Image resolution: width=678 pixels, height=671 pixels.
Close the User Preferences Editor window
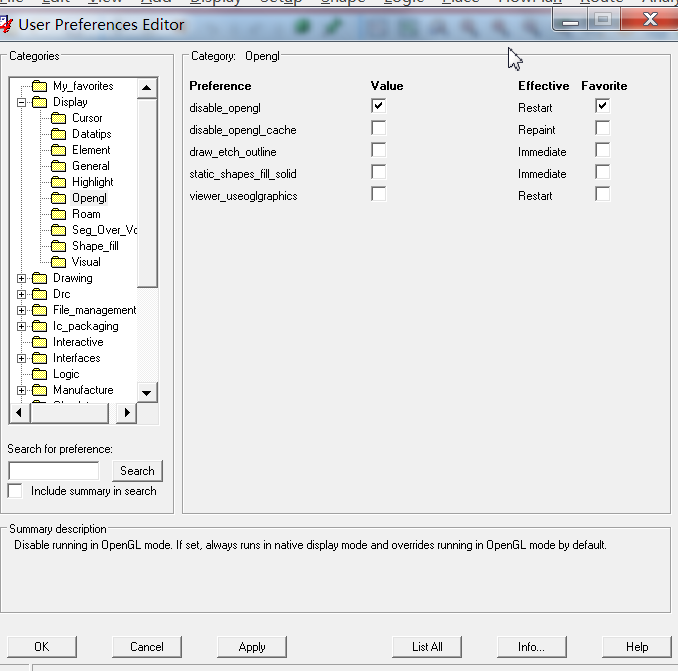tap(649, 19)
